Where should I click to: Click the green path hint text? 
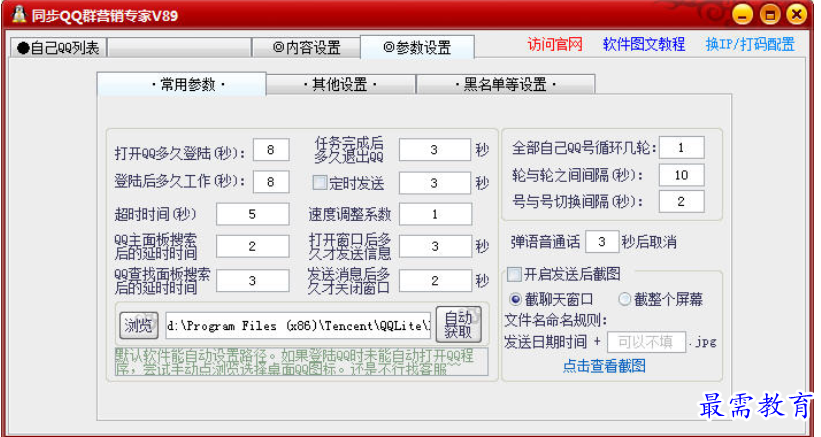point(301,362)
